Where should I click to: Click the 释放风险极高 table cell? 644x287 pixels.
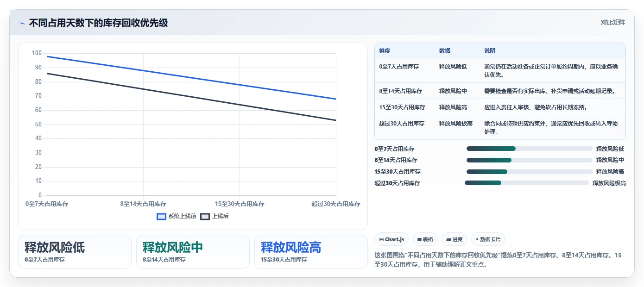point(456,124)
